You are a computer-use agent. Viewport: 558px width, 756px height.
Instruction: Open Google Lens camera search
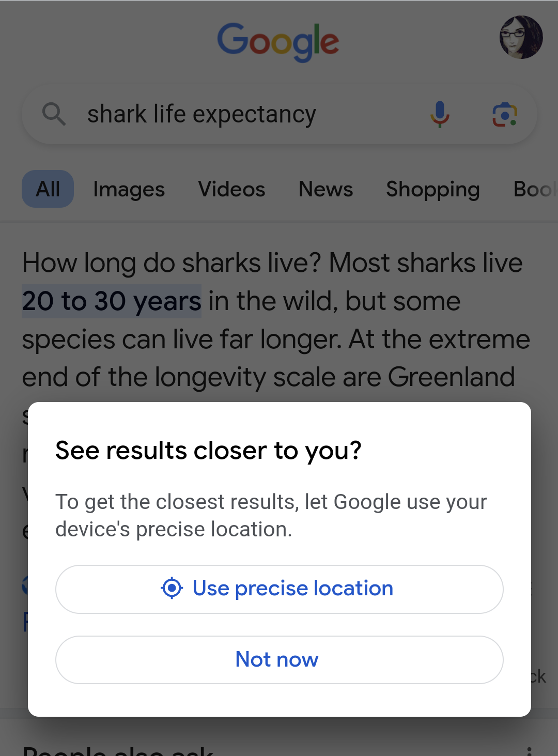(505, 115)
